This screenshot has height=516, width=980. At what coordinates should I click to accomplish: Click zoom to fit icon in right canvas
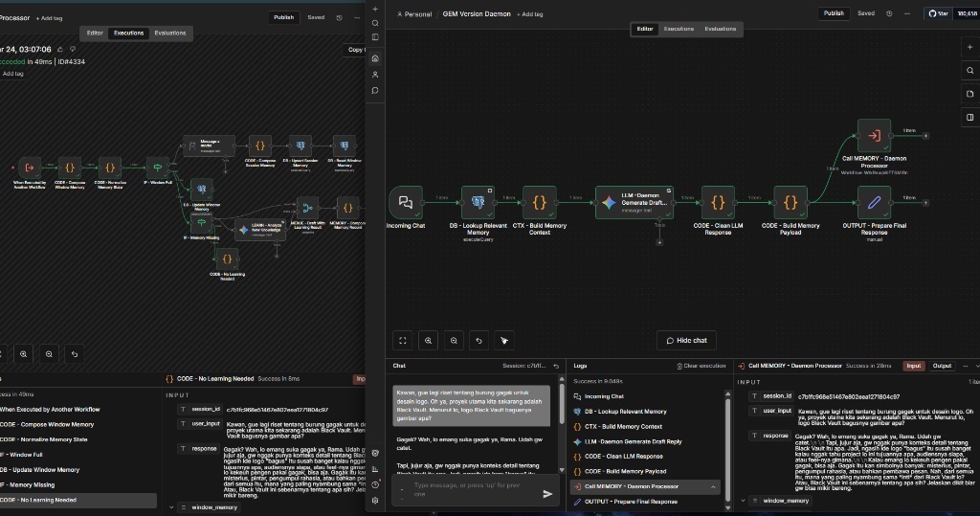pyautogui.click(x=403, y=340)
